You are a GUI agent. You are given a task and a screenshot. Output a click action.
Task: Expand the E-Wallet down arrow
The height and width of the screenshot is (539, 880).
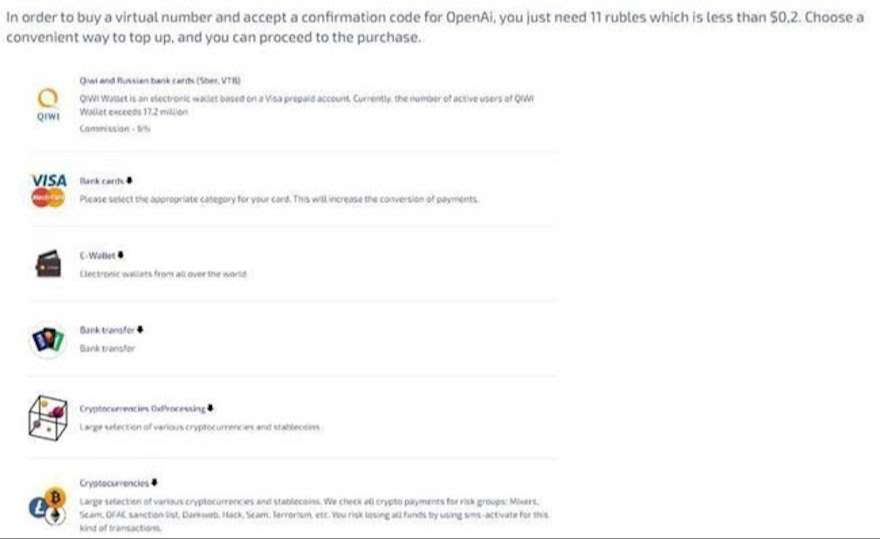[121, 255]
